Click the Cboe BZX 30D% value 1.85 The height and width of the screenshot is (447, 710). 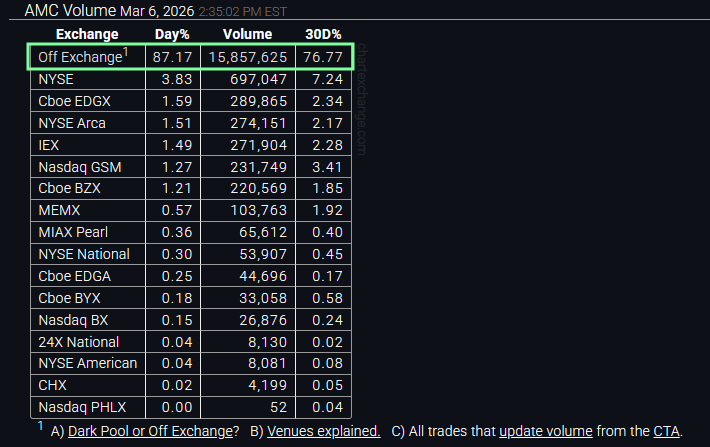(x=327, y=188)
